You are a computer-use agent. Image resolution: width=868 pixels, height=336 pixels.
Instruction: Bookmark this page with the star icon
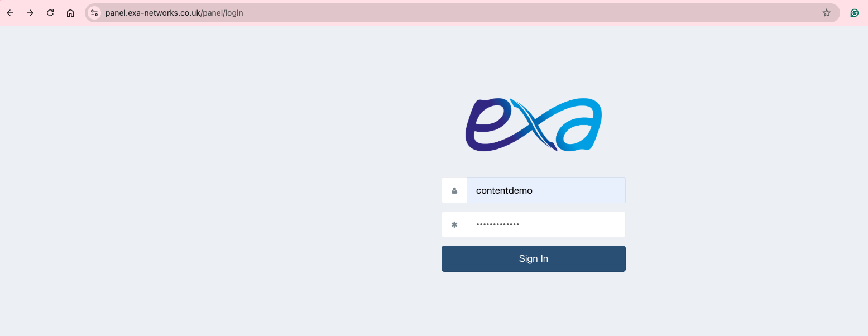click(827, 13)
